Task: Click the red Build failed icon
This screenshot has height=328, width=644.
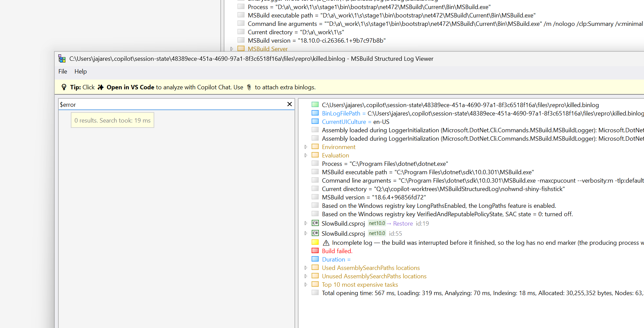Action: 315,251
